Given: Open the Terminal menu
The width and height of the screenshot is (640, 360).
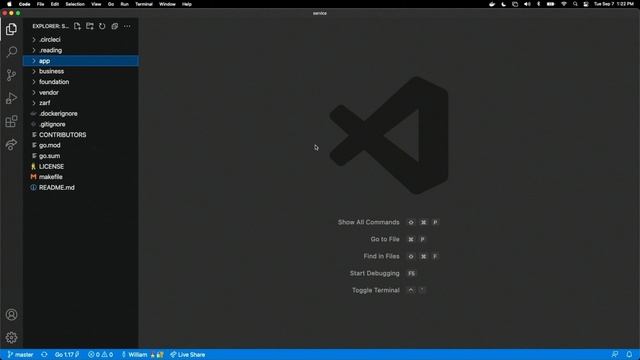Looking at the screenshot, I should [x=144, y=4].
